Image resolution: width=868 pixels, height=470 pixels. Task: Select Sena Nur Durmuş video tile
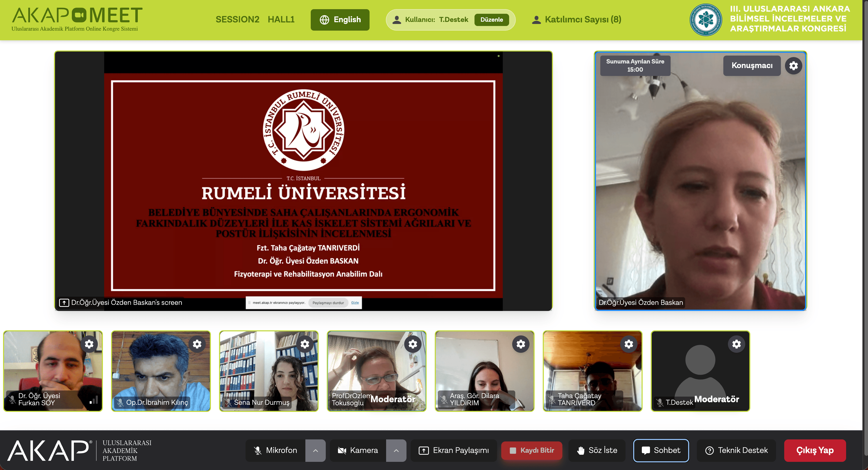click(x=268, y=371)
